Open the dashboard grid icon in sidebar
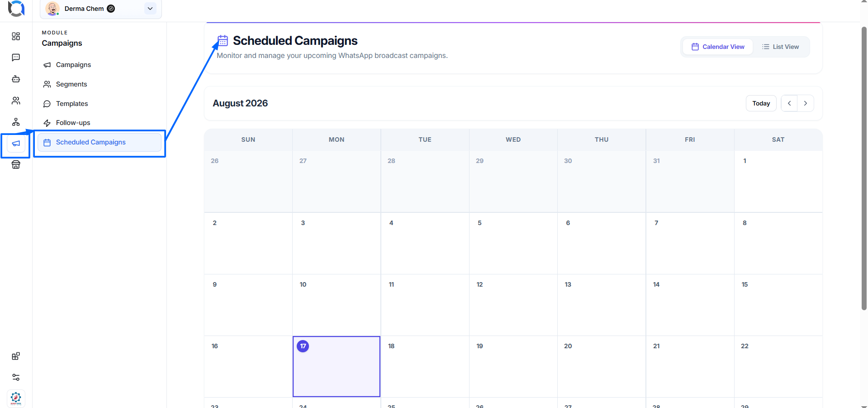 16,36
